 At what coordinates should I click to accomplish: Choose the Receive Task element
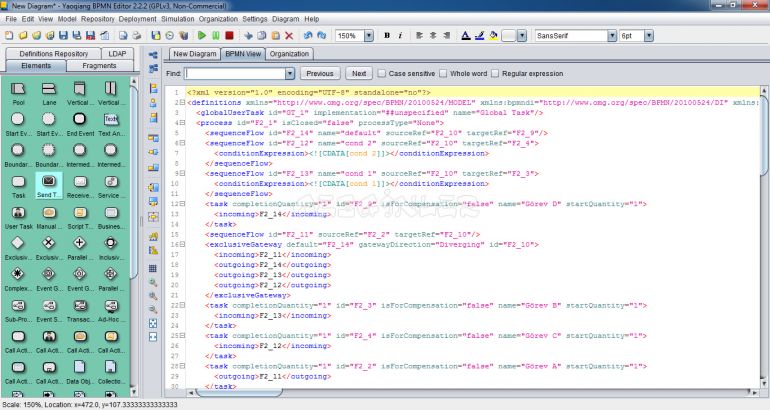click(80, 186)
